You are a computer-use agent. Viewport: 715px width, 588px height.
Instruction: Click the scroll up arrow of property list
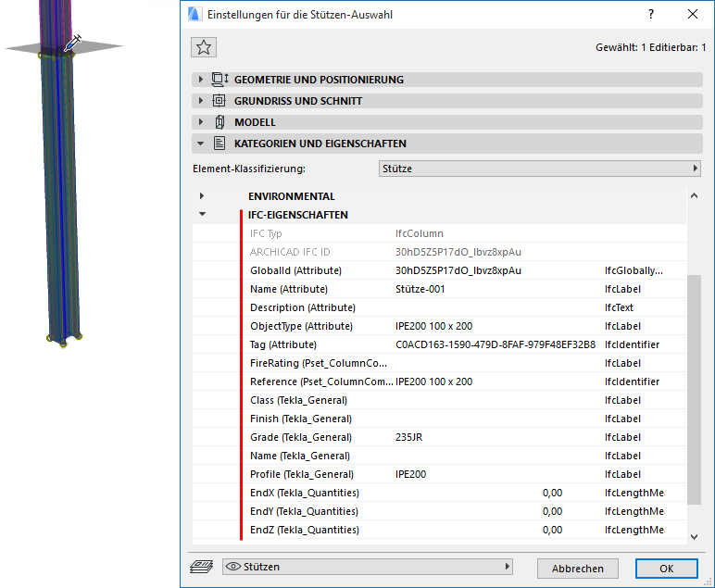pyautogui.click(x=694, y=196)
